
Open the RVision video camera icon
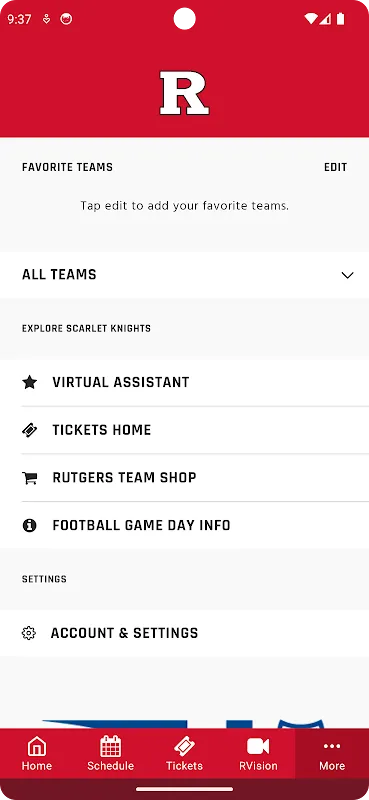click(x=258, y=746)
